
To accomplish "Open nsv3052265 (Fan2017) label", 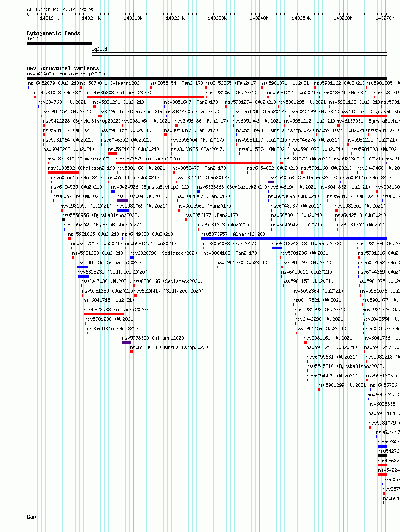I will coord(232,83).
